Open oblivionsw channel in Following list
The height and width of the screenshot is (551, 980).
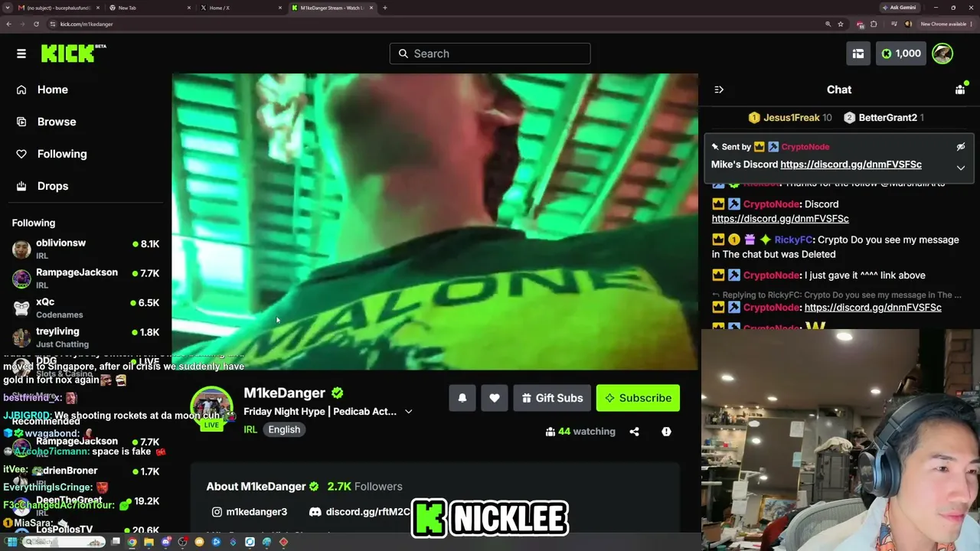click(x=86, y=249)
